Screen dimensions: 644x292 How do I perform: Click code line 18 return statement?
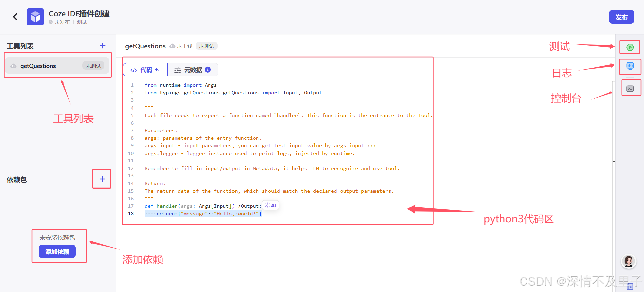203,214
